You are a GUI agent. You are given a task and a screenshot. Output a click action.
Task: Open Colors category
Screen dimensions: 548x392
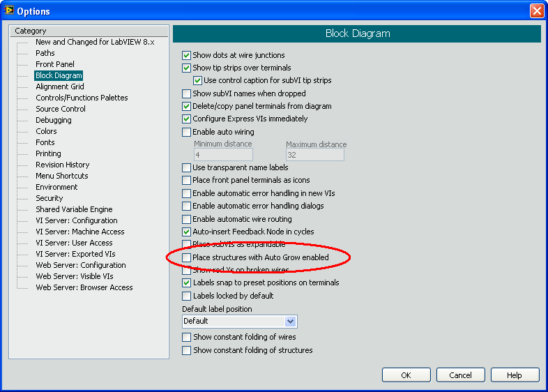pos(46,132)
